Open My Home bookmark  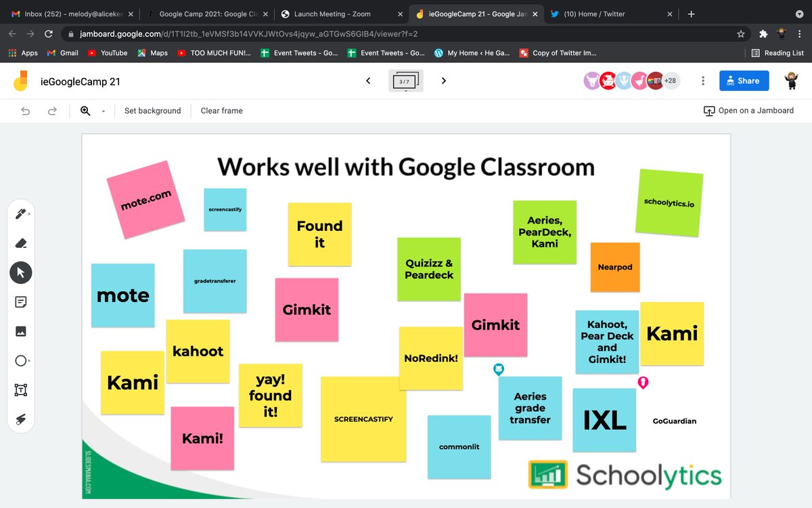pos(472,53)
